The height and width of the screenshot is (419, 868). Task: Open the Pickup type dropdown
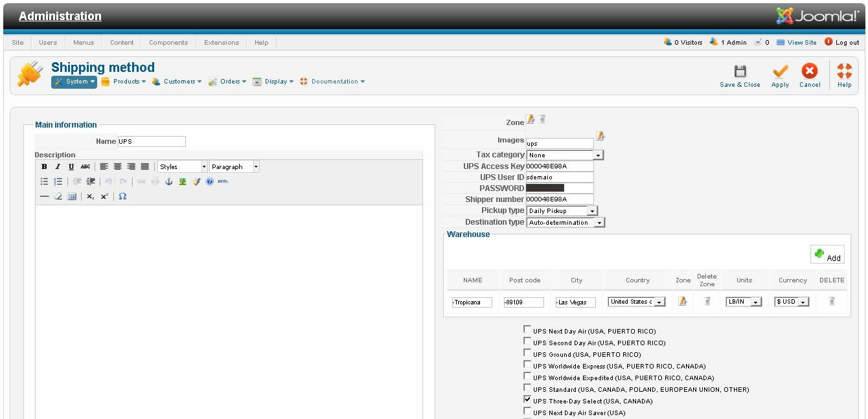tap(562, 211)
